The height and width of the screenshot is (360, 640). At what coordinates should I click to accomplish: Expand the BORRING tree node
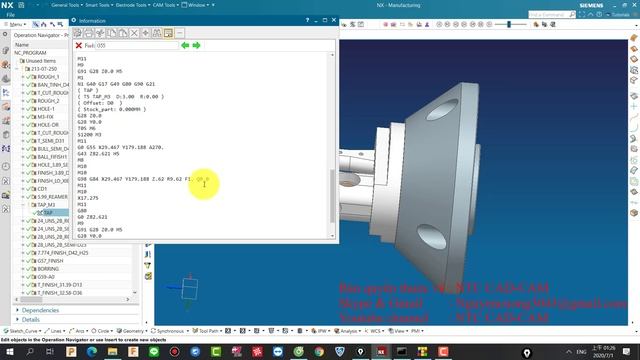pos(23,269)
